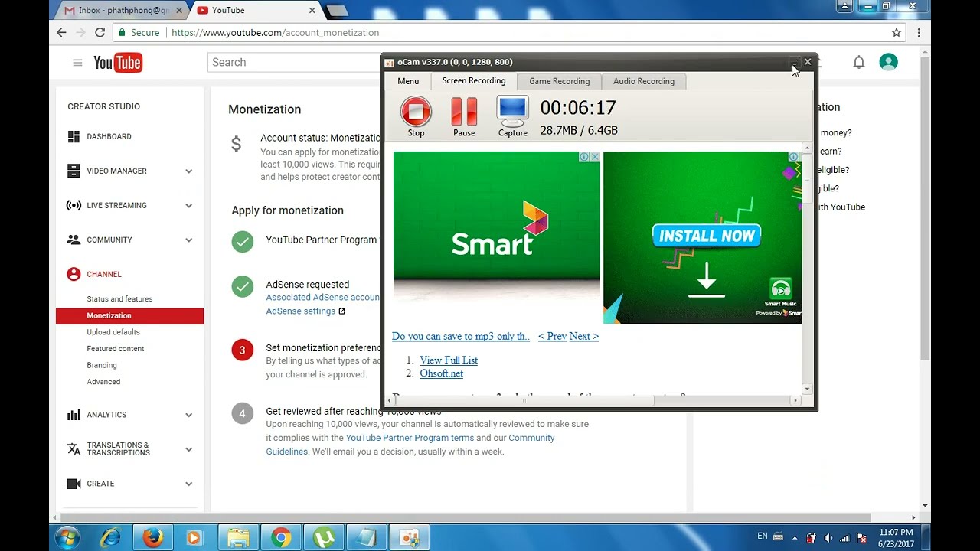The image size is (980, 551).
Task: Open uTorrent from the taskbar
Action: tap(324, 538)
